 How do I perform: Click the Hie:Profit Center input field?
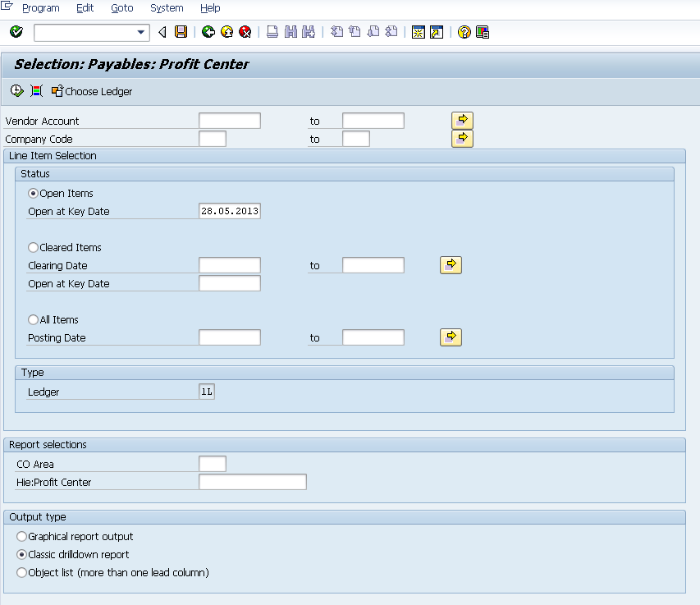(253, 482)
